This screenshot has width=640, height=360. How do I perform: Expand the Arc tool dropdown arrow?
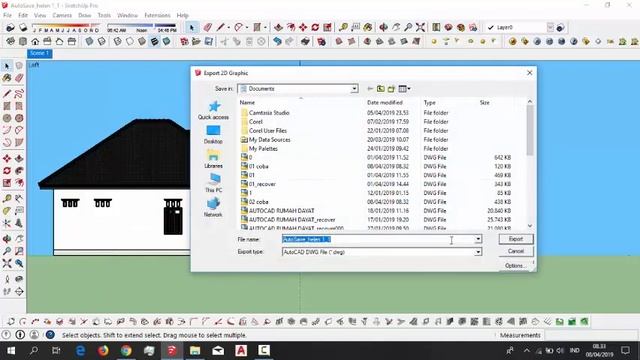click(247, 27)
